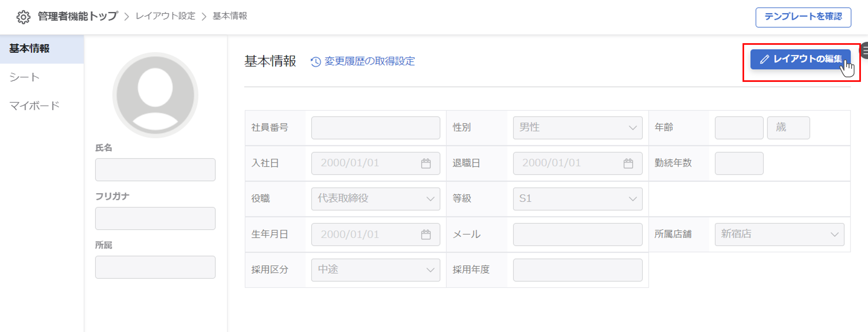This screenshot has width=868, height=332.
Task: Click the settings gear icon
Action: click(23, 17)
